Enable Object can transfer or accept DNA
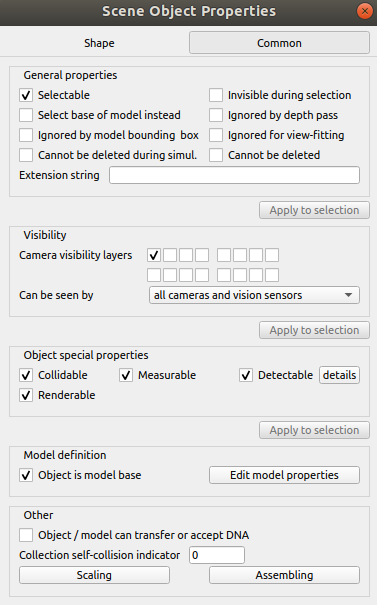The image size is (377, 605). [x=26, y=535]
